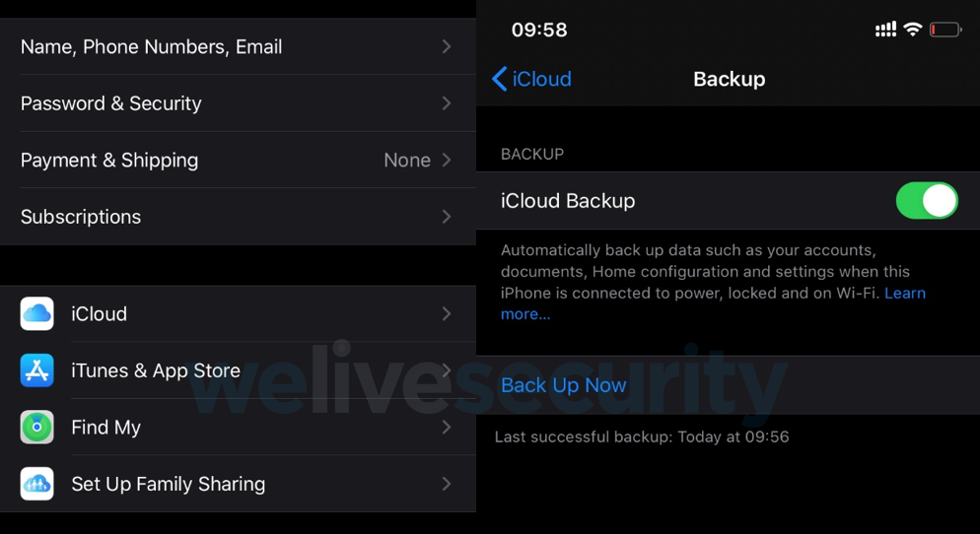Screen dimensions: 980x534
Task: Tap the battery indicator in status bar
Action: coord(945,30)
